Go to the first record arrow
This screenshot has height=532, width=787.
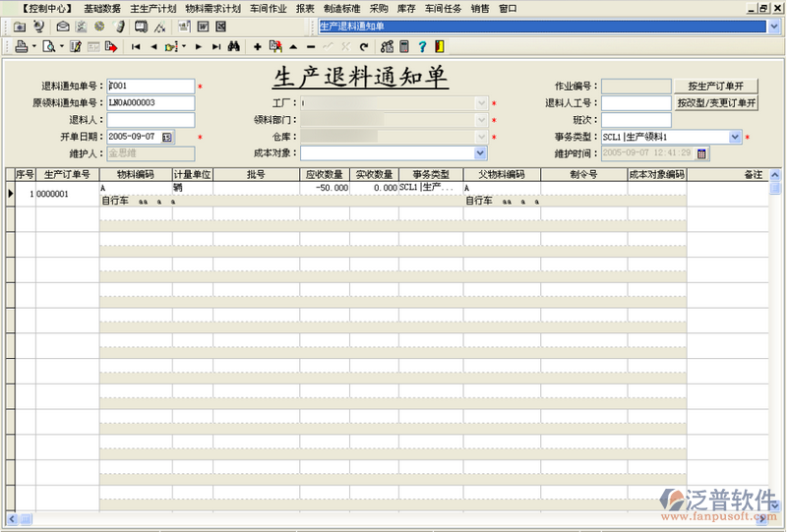point(136,46)
